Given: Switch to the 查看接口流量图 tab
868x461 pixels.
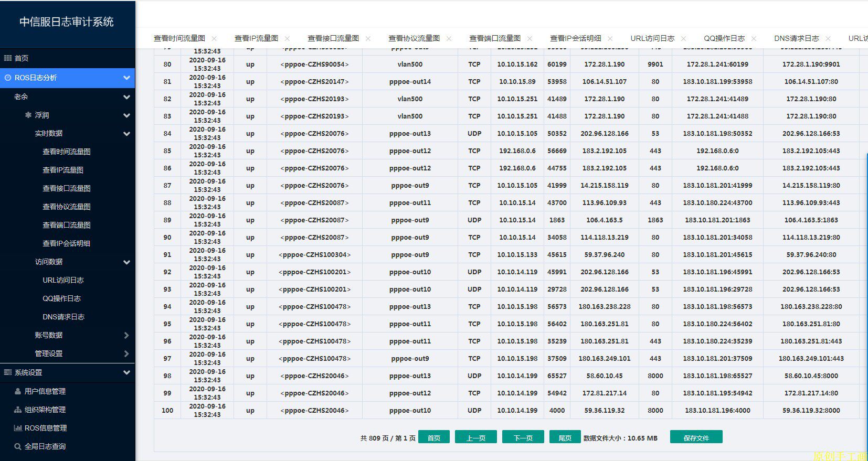Looking at the screenshot, I should 333,38.
